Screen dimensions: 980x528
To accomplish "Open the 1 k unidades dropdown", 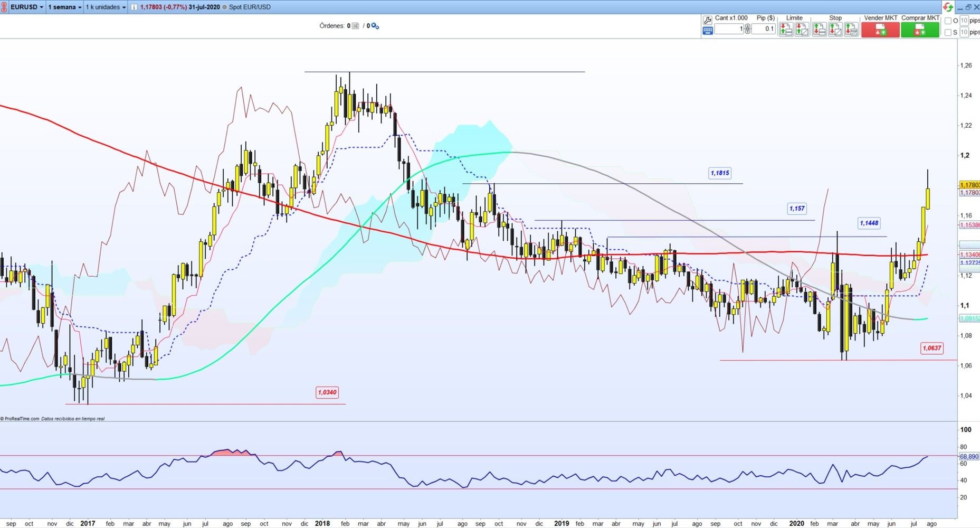I will 106,7.
